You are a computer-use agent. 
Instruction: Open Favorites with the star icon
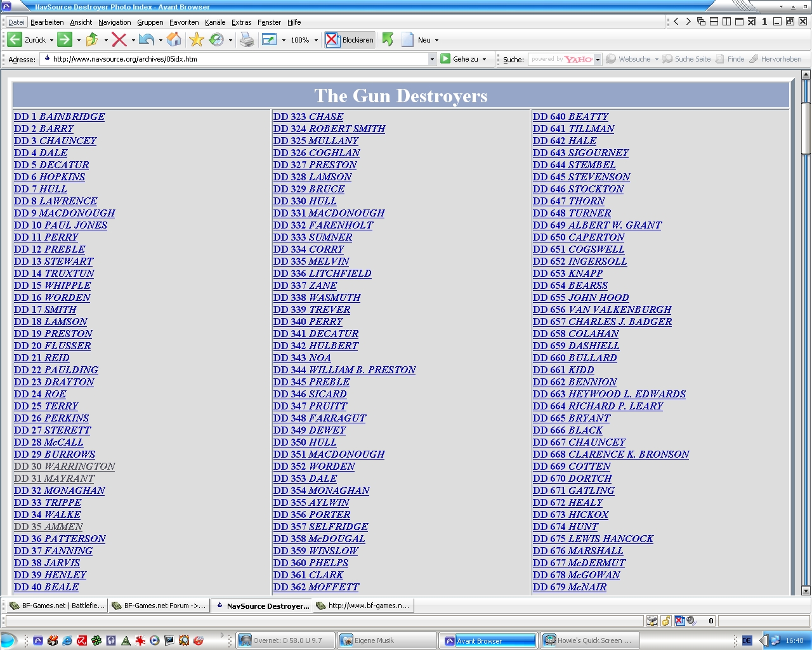197,40
